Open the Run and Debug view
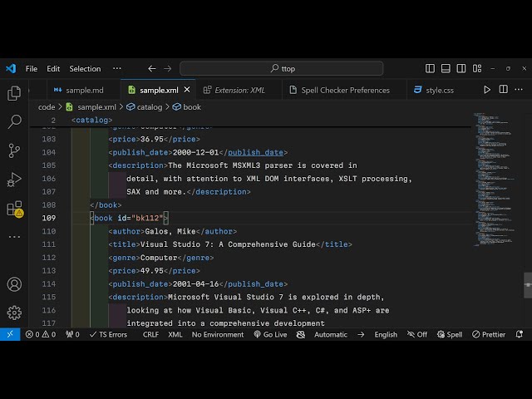Screen dimensions: 532x399 [14, 180]
